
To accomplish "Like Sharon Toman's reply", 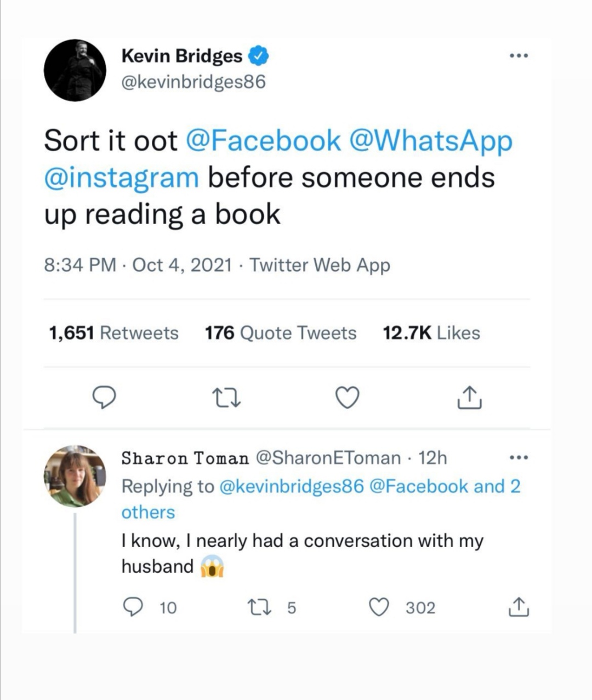I will coord(379,607).
